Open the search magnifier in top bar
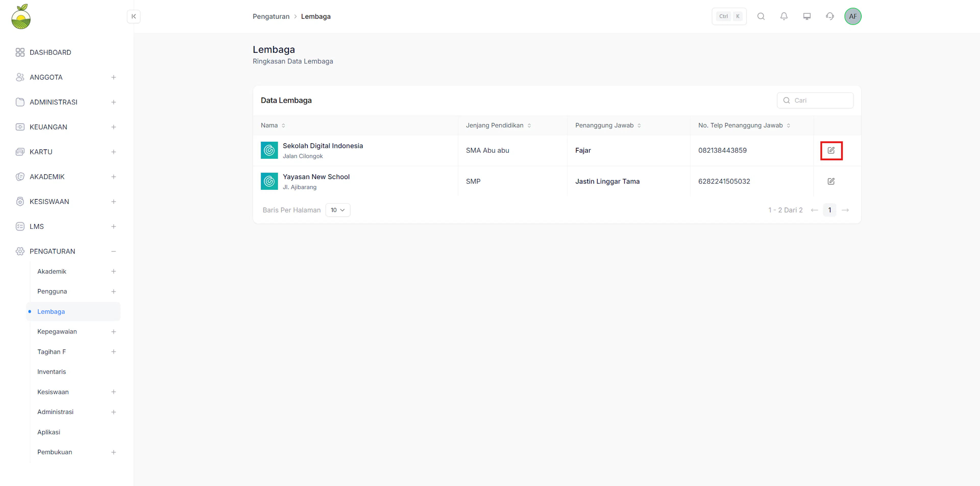The height and width of the screenshot is (486, 980). coord(761,16)
